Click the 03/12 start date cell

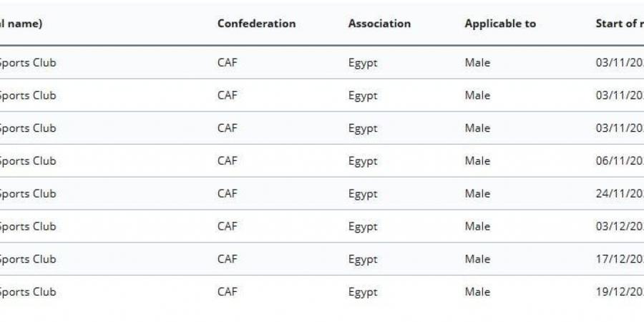(619, 227)
